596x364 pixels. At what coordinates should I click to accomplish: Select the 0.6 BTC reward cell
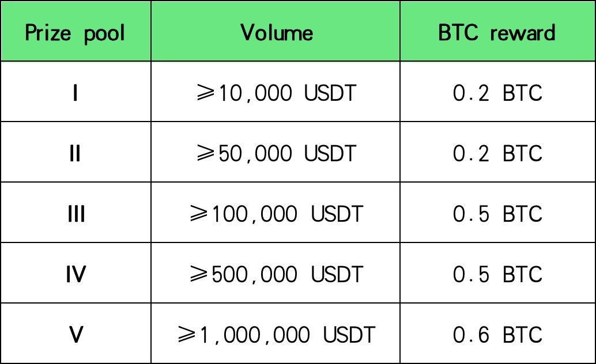(x=497, y=335)
